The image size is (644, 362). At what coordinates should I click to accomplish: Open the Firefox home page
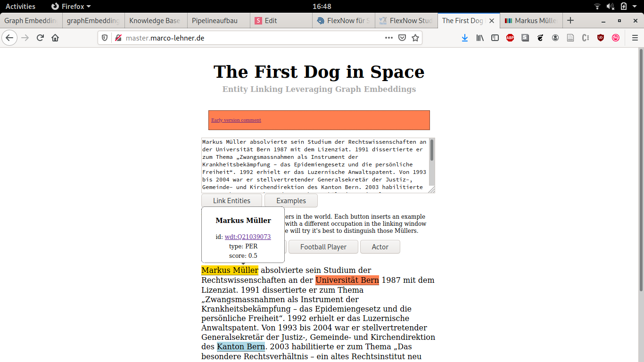point(55,38)
